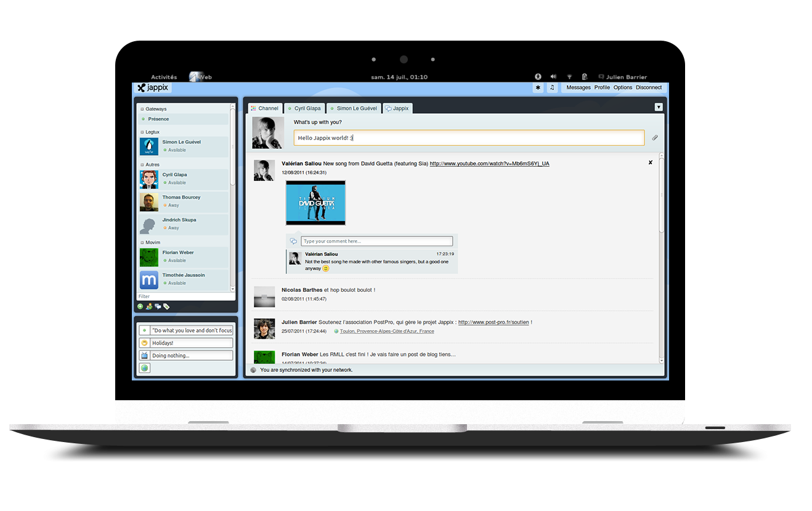Open the David Guetta Titanium video thumbnail
Screen dimensions: 812x511
coord(315,203)
